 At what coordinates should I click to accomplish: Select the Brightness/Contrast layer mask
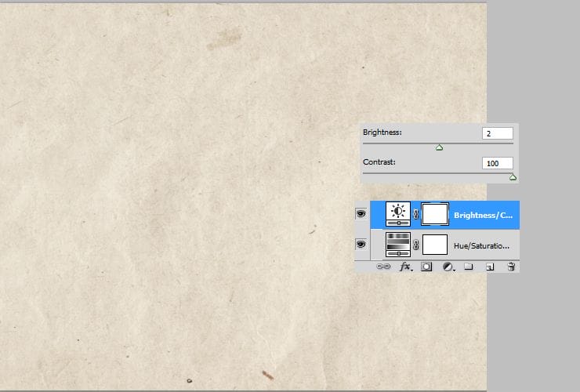click(435, 213)
